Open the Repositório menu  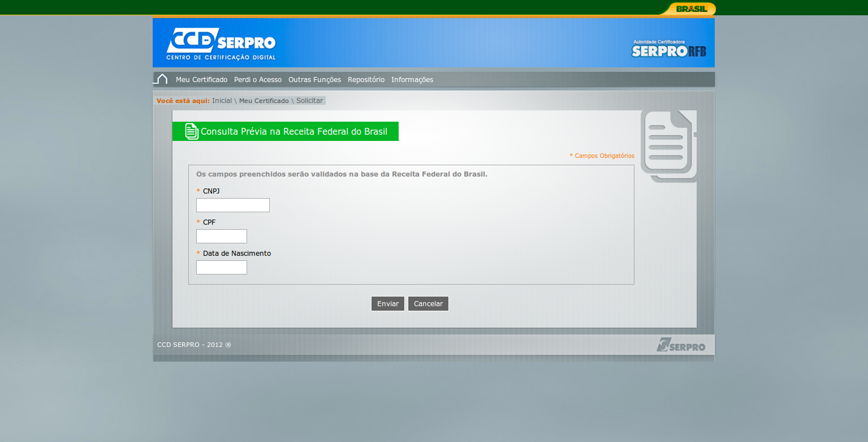point(366,80)
